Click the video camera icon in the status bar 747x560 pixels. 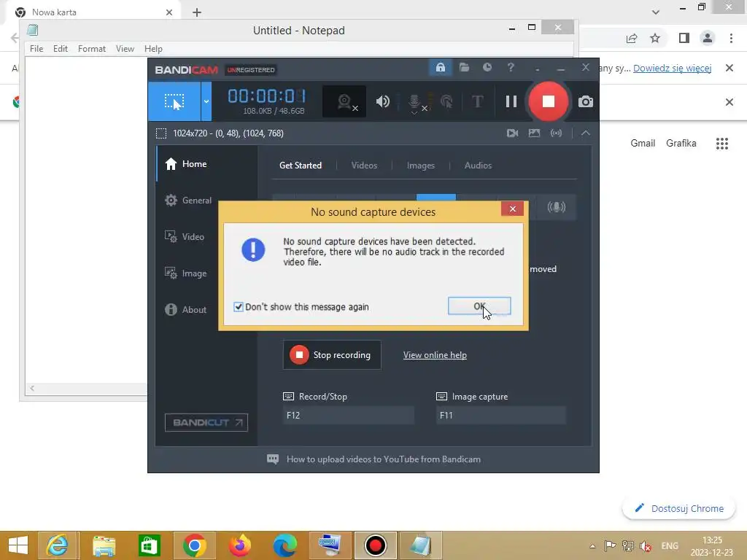(x=512, y=133)
